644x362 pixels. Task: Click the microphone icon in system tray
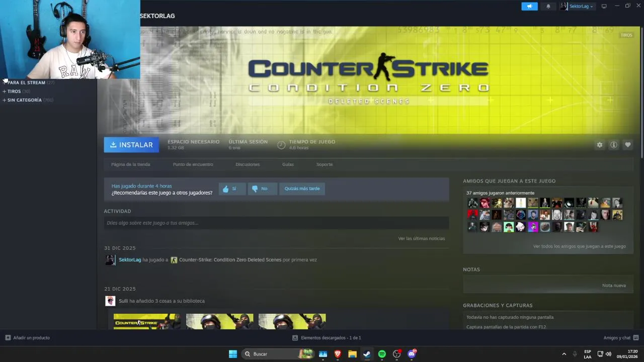tap(575, 354)
